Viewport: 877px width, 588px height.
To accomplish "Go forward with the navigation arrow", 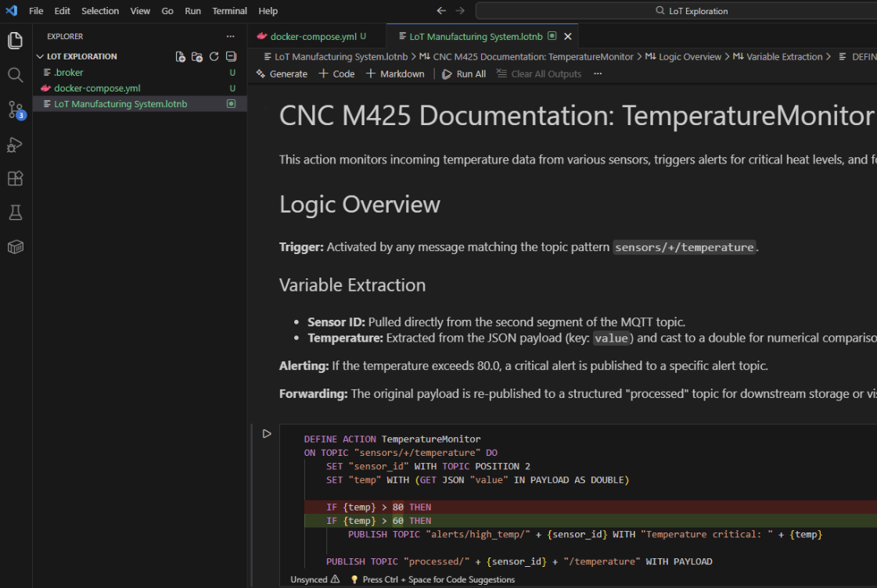I will click(460, 11).
